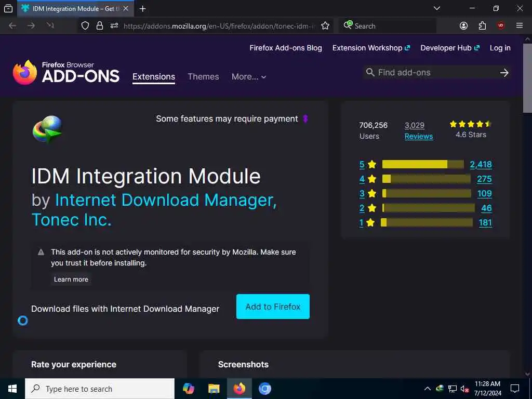Open the tracking protection shield icon
The width and height of the screenshot is (532, 399).
tap(85, 26)
